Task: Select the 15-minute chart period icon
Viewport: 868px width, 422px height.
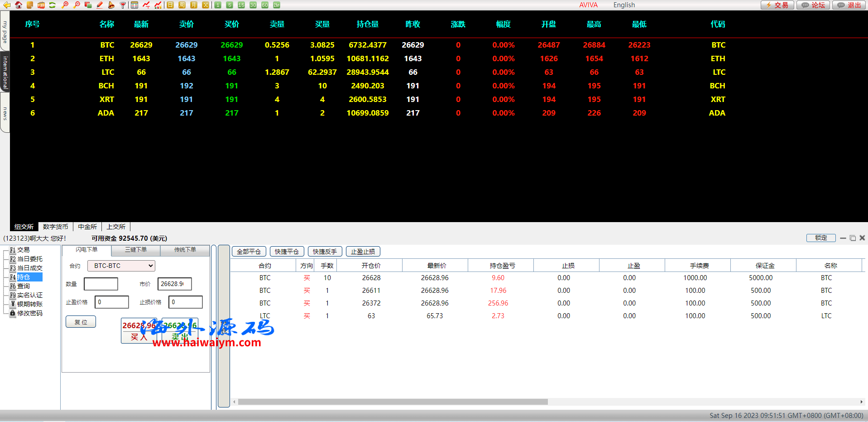Action: click(241, 5)
